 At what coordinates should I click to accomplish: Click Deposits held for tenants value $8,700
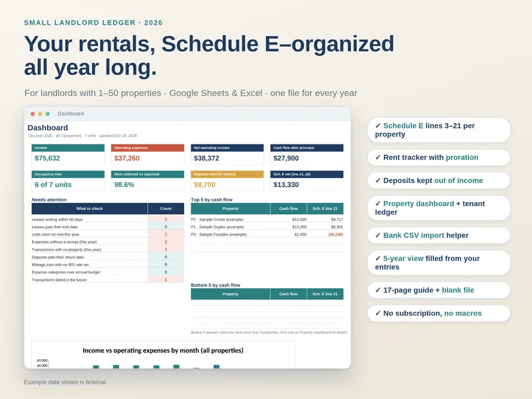[205, 185]
